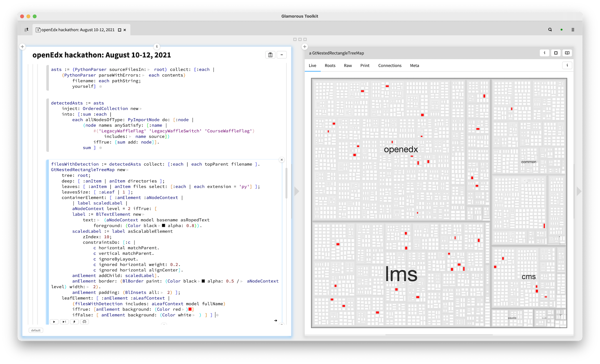Click the pavelib label in the treemap
The width and height of the screenshot is (600, 364).
point(512,318)
